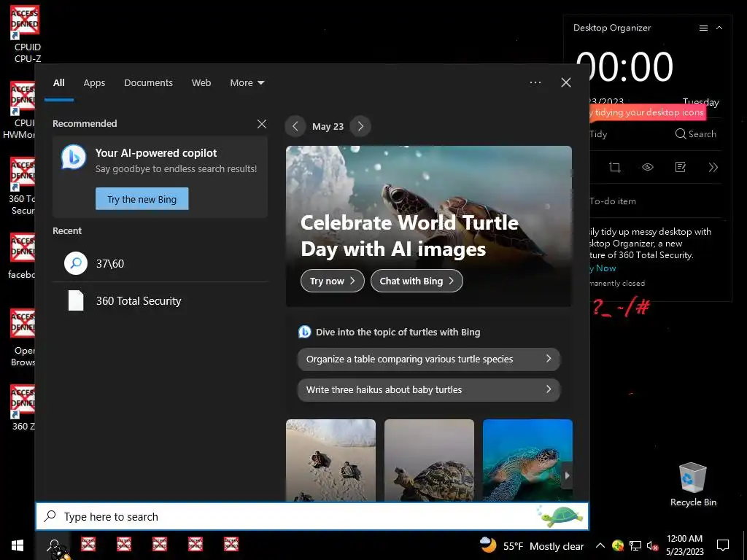Click the crop icon in Desktop Organizer
Viewport: 747px width, 560px height.
pos(614,167)
